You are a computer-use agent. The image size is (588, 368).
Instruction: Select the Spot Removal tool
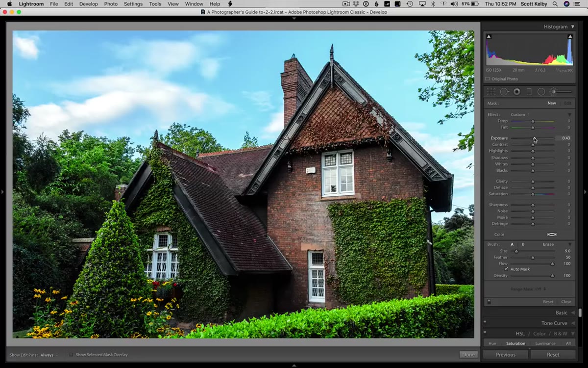click(504, 92)
